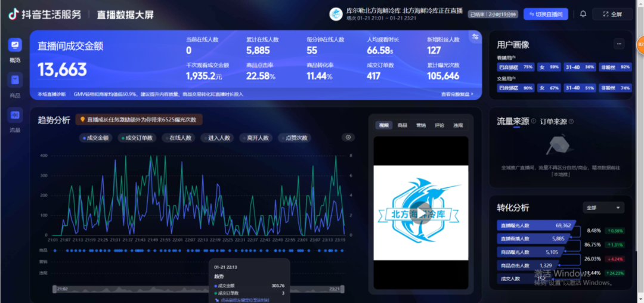Open the metrics settings sliders icon
644x303 pixels.
click(475, 37)
